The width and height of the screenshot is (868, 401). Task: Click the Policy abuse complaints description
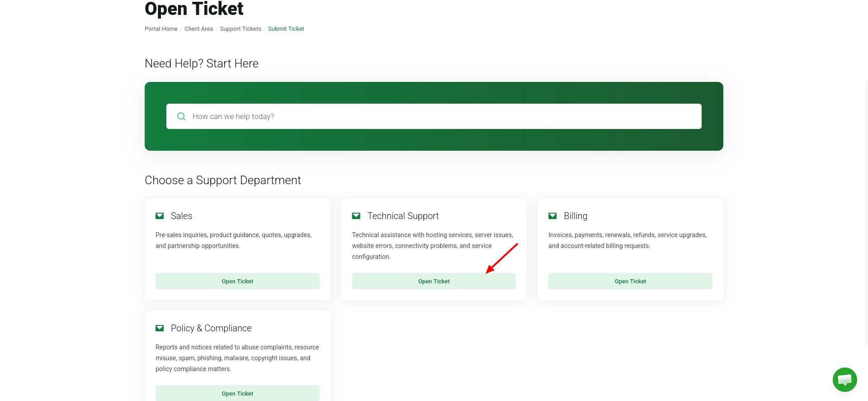pyautogui.click(x=237, y=358)
